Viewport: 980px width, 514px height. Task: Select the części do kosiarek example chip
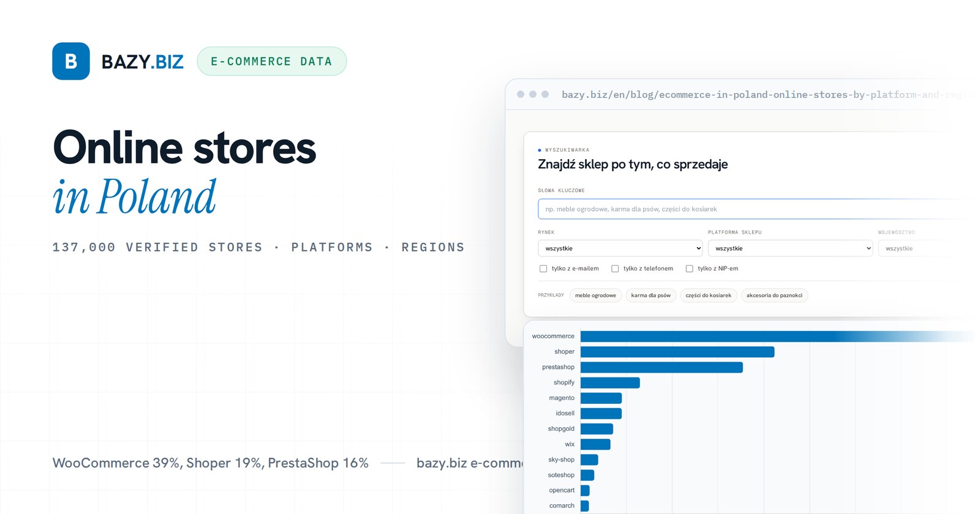[x=709, y=296]
